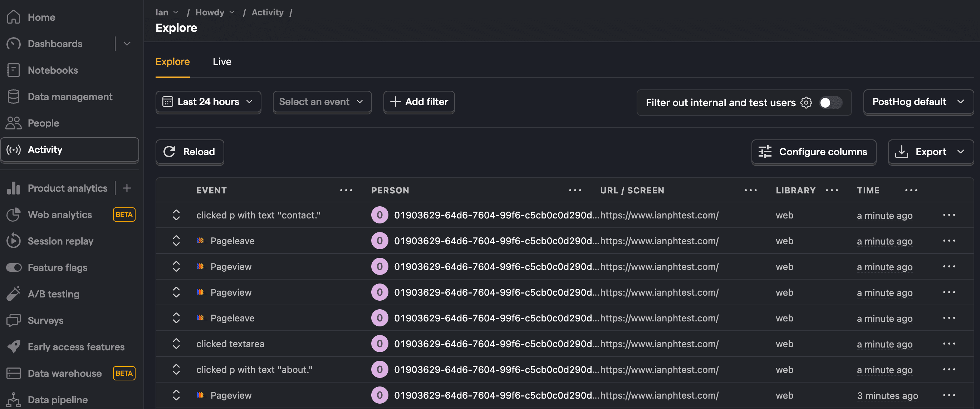Image resolution: width=980 pixels, height=409 pixels.
Task: Click the Configure columns icon
Action: (764, 151)
